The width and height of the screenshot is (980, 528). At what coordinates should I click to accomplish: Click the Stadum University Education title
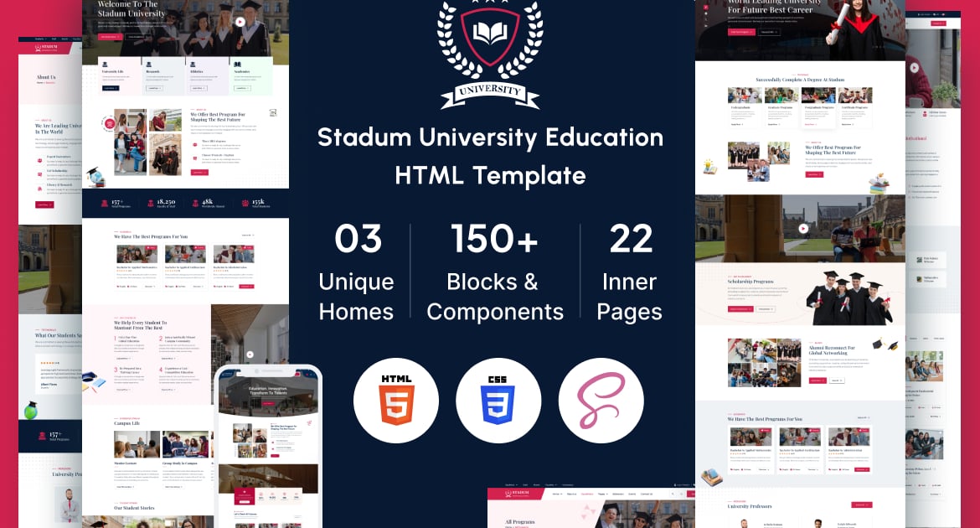[x=491, y=137]
